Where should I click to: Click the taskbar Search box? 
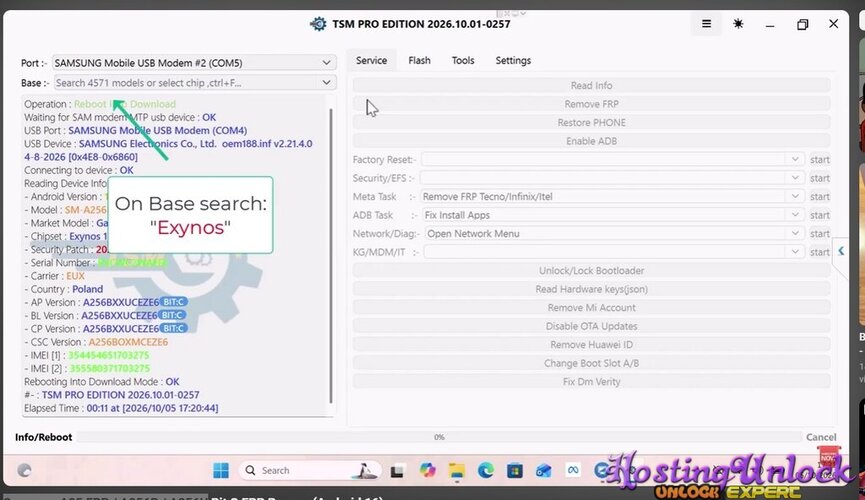[310, 470]
